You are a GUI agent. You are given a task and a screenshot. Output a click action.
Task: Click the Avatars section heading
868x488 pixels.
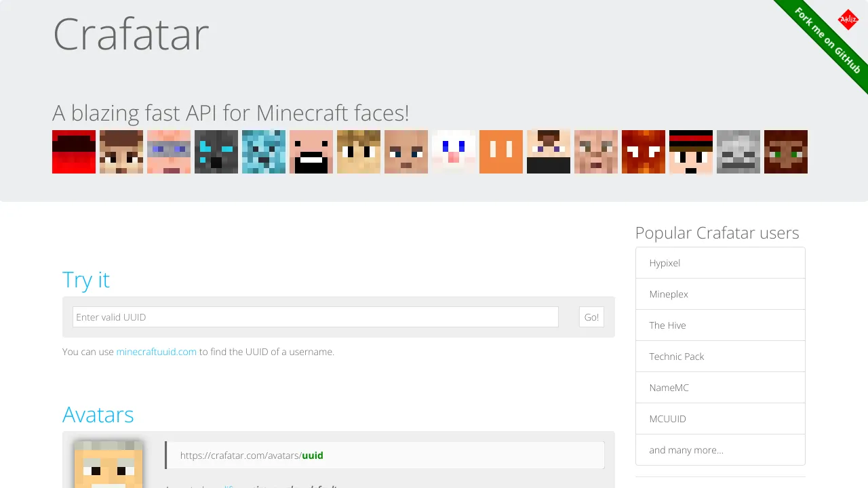pos(98,414)
